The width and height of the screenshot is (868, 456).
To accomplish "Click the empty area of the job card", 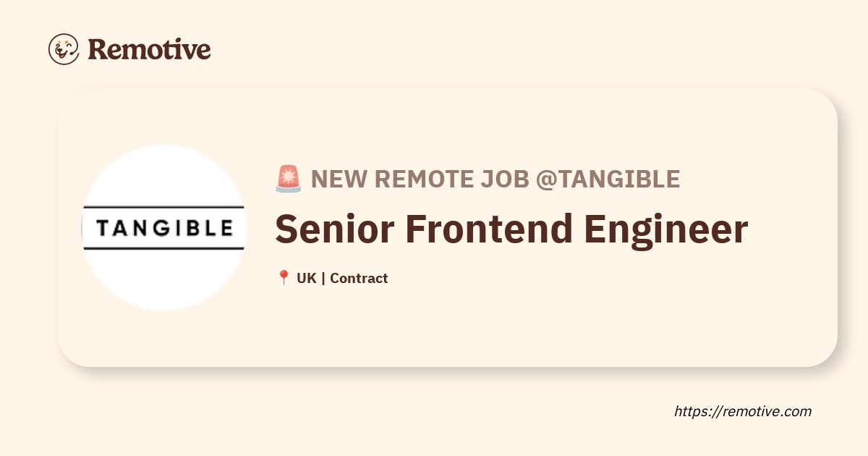I will pos(579,326).
